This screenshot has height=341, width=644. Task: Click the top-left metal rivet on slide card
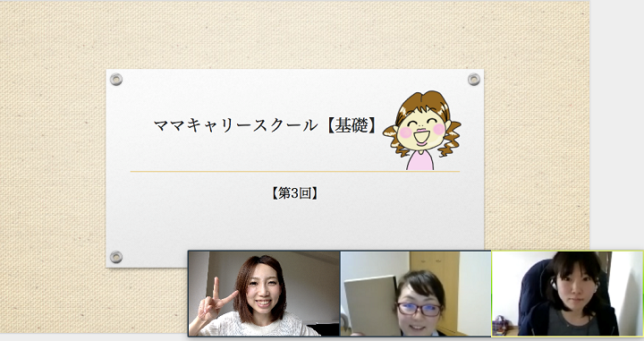[116, 80]
